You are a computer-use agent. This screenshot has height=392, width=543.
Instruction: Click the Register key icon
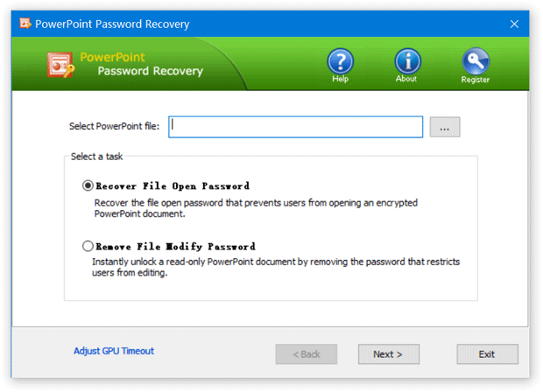pyautogui.click(x=476, y=60)
